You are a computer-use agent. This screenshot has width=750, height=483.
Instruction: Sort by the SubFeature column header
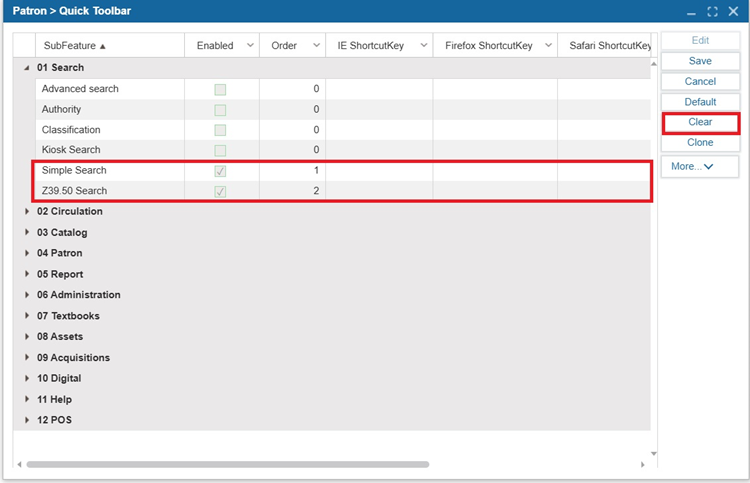(74, 46)
